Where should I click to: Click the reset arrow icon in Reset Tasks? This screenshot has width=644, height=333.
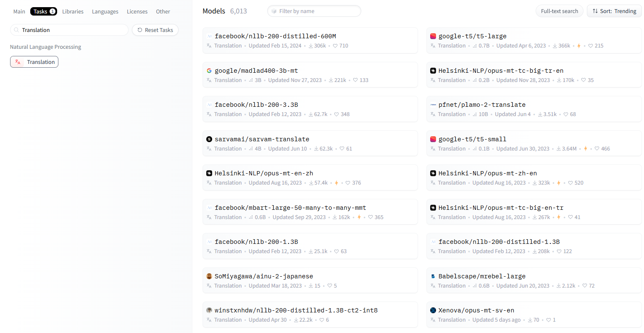click(140, 30)
